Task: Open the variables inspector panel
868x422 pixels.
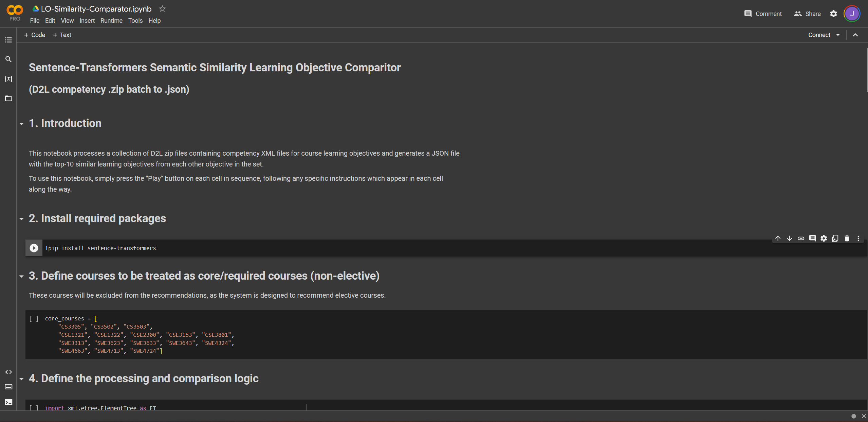Action: (x=8, y=79)
